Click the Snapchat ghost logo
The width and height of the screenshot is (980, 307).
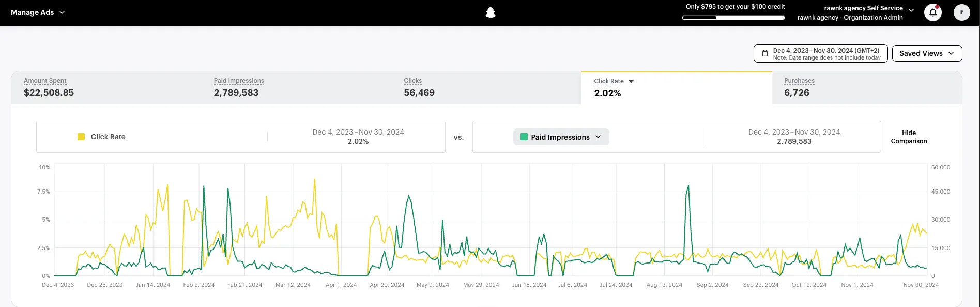click(x=491, y=12)
